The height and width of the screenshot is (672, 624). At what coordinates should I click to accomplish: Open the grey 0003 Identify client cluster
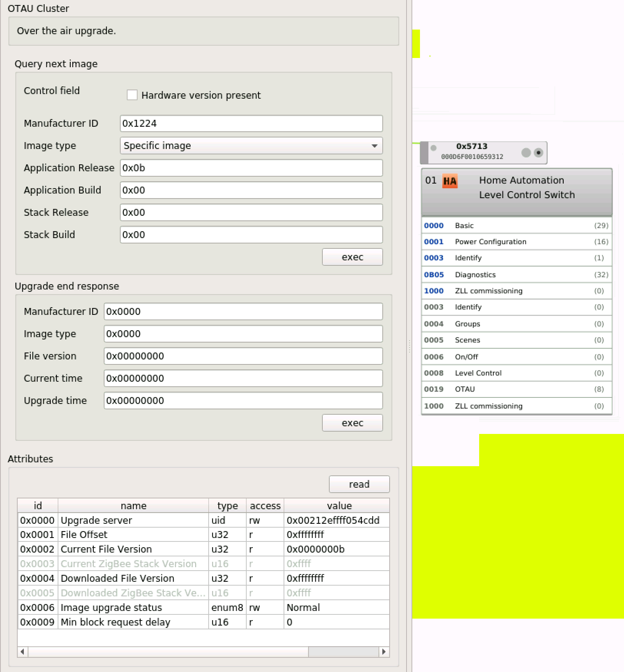[517, 307]
